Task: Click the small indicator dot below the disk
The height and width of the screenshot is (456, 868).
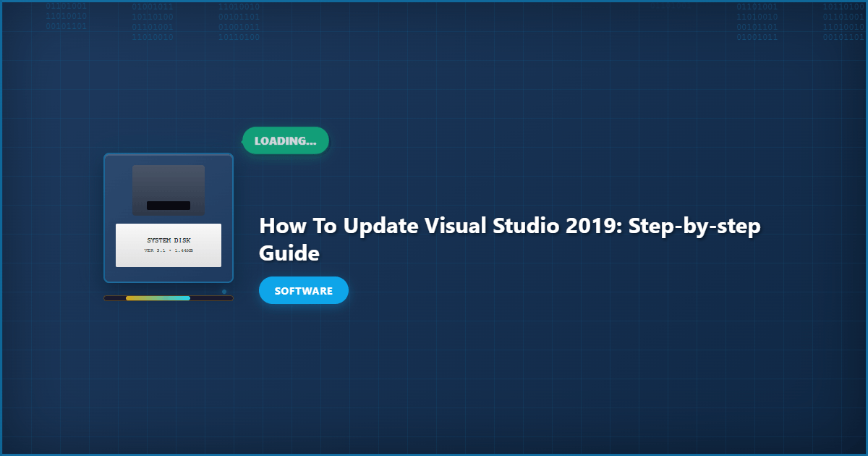Action: (224, 292)
